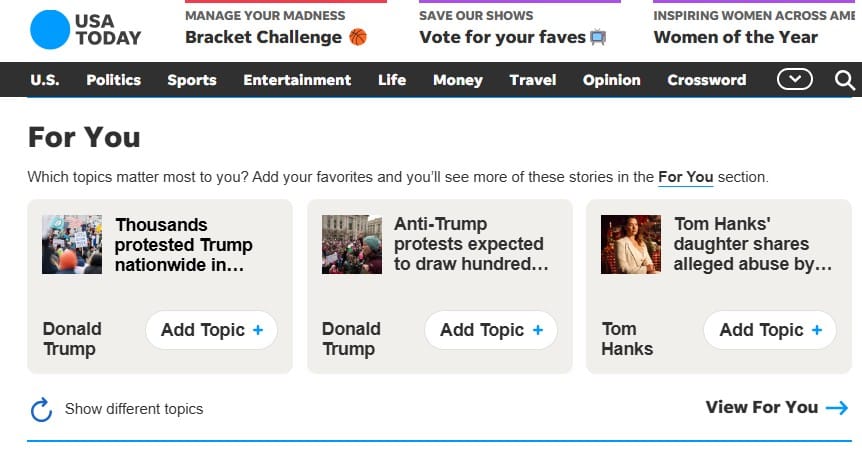Follow the For You section link
862x452 pixels.
pos(685,177)
